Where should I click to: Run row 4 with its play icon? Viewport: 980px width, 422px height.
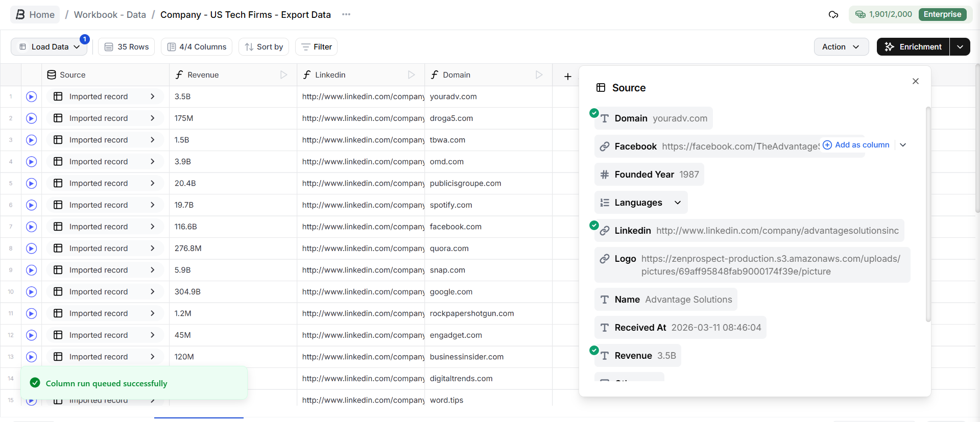point(31,162)
